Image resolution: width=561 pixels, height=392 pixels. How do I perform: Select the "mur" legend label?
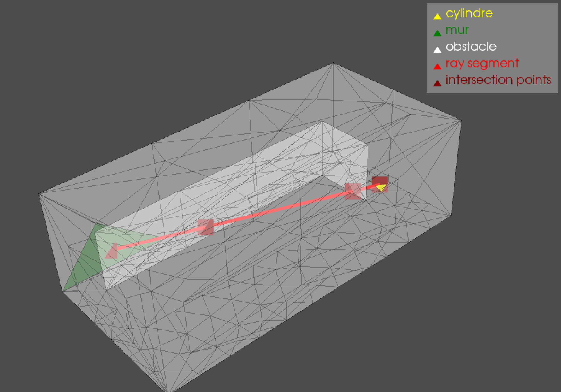(x=457, y=30)
